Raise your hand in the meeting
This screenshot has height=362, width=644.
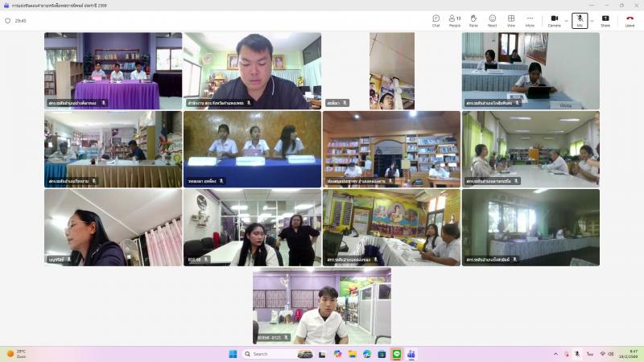tap(473, 20)
